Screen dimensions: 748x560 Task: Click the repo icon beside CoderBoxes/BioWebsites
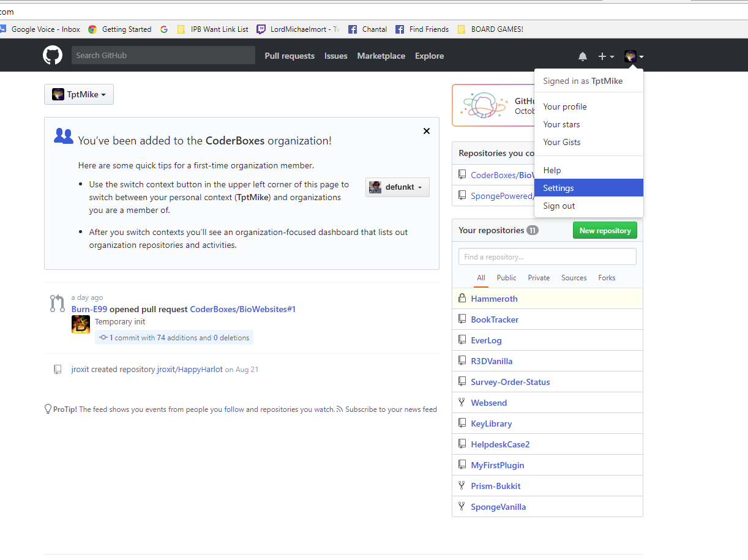(462, 175)
